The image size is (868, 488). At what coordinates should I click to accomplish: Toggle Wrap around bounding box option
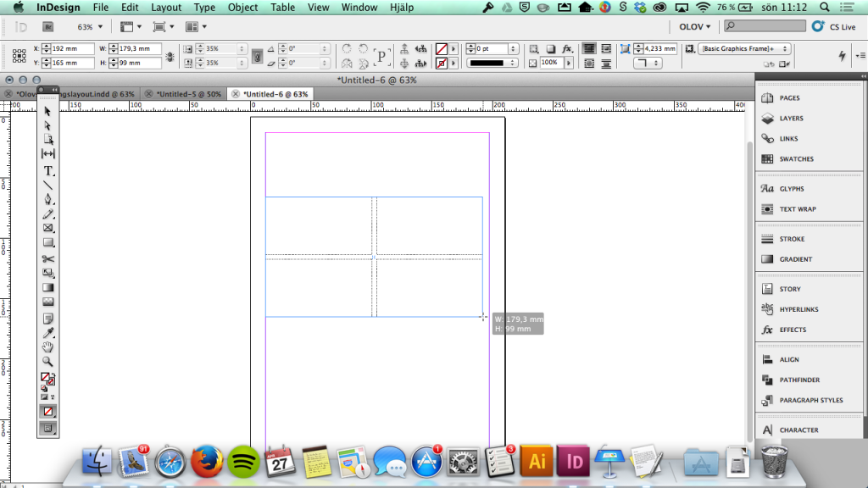606,48
